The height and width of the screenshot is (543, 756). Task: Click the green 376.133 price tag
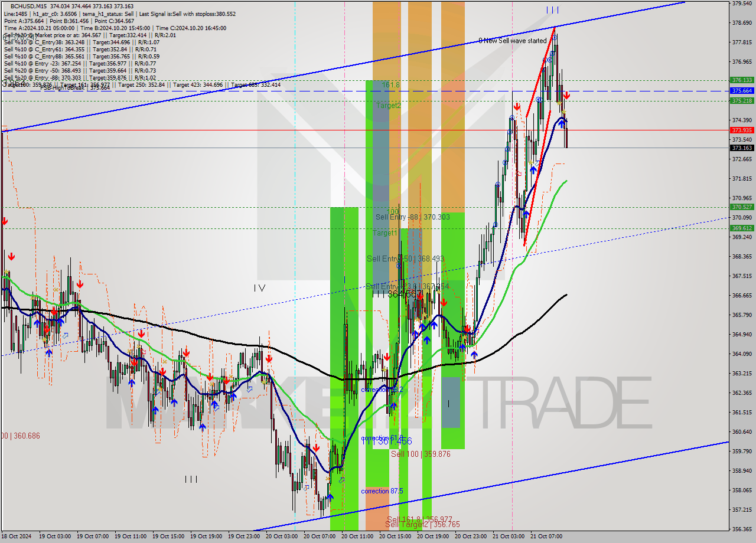(x=742, y=80)
